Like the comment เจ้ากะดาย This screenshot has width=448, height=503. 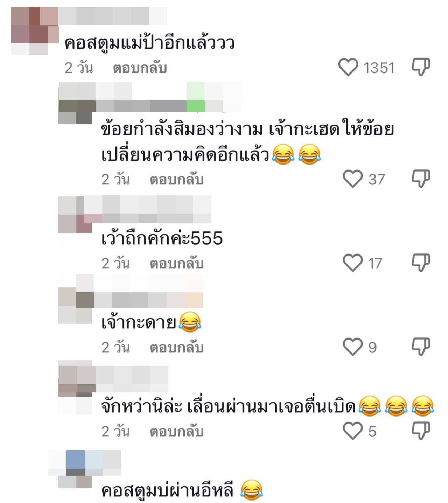pyautogui.click(x=352, y=347)
